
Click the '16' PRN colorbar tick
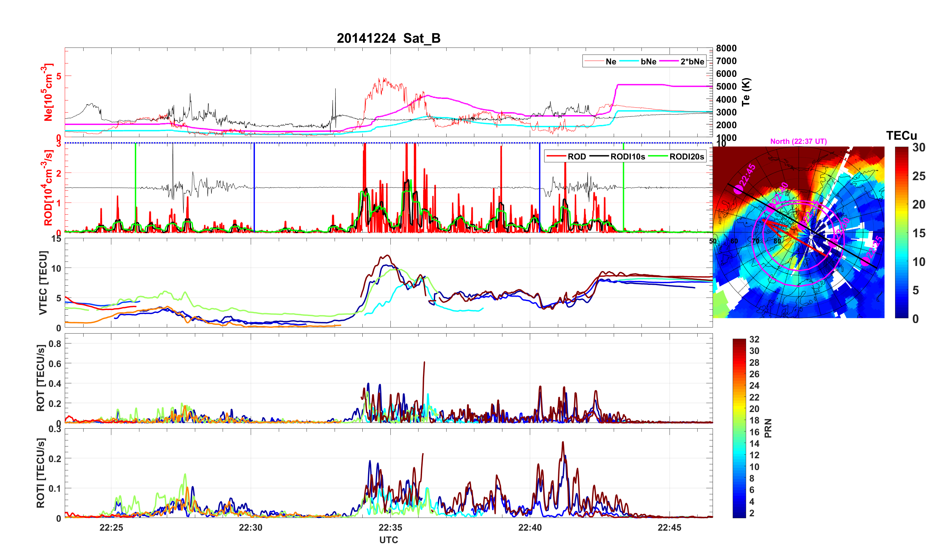coord(754,432)
